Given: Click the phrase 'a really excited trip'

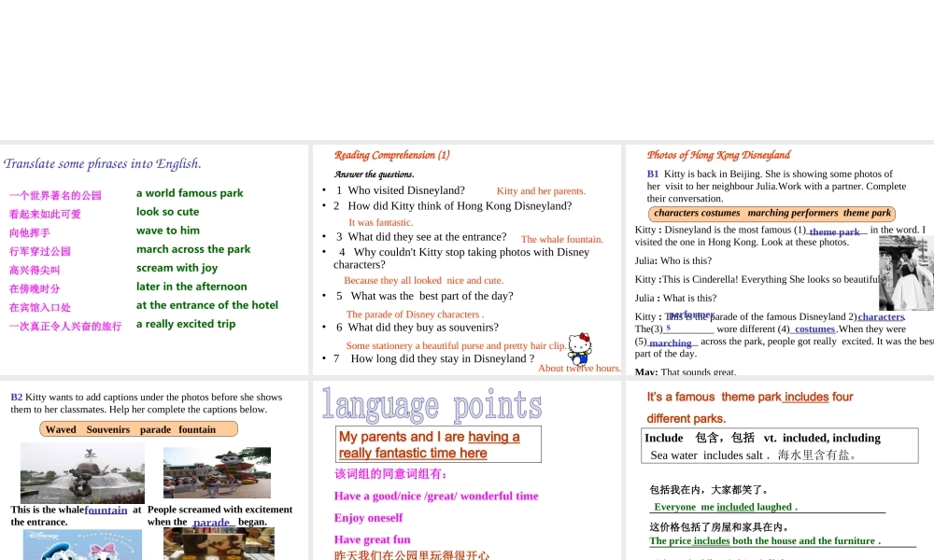Looking at the screenshot, I should 186,324.
